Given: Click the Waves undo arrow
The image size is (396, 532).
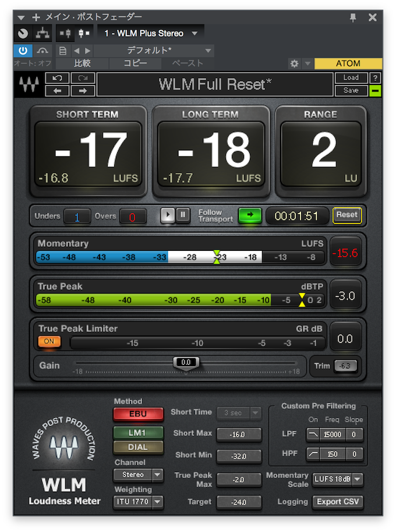Looking at the screenshot, I should (x=57, y=78).
